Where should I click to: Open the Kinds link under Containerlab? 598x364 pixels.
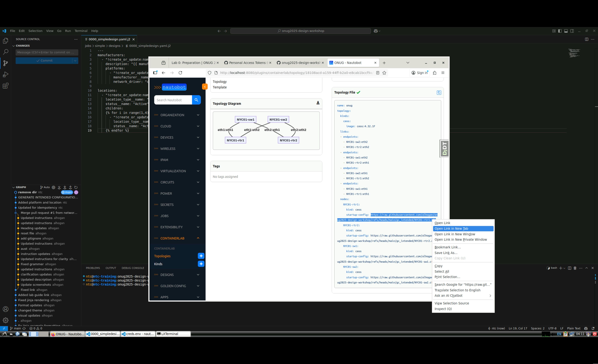(x=158, y=264)
